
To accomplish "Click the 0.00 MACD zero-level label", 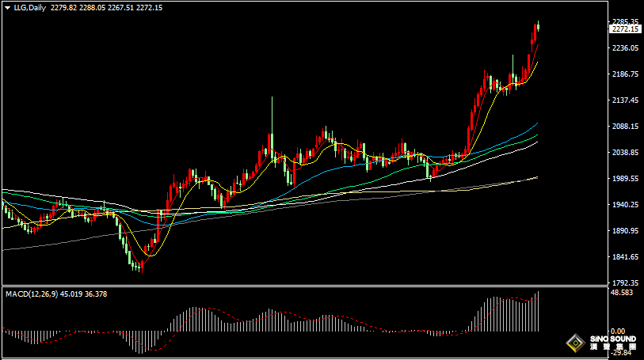I will click(x=620, y=332).
